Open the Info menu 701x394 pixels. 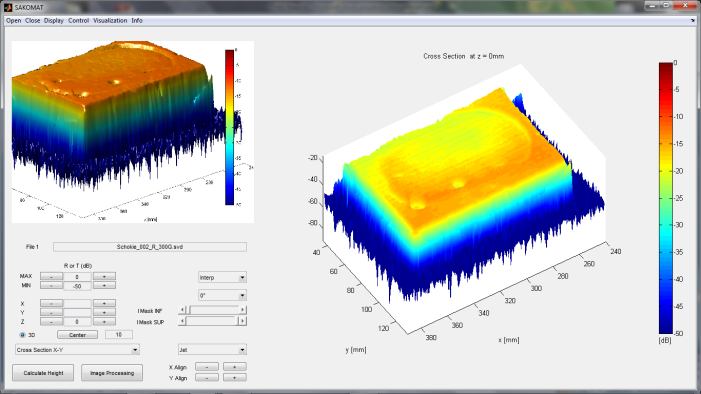137,21
